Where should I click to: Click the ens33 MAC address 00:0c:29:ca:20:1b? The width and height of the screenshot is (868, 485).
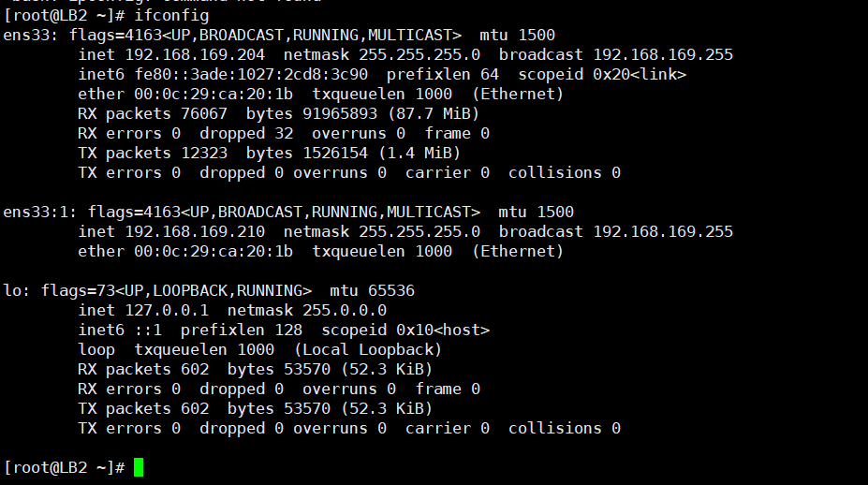213,95
